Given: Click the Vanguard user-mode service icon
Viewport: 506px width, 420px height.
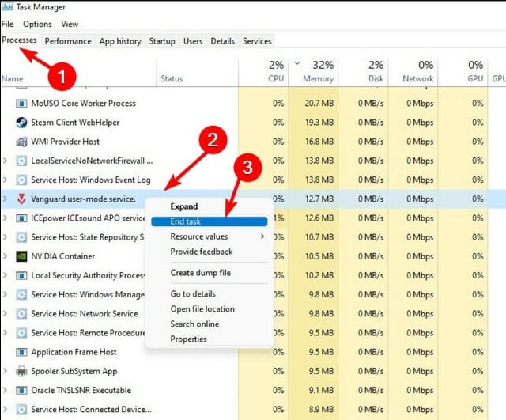Looking at the screenshot, I should pos(22,199).
